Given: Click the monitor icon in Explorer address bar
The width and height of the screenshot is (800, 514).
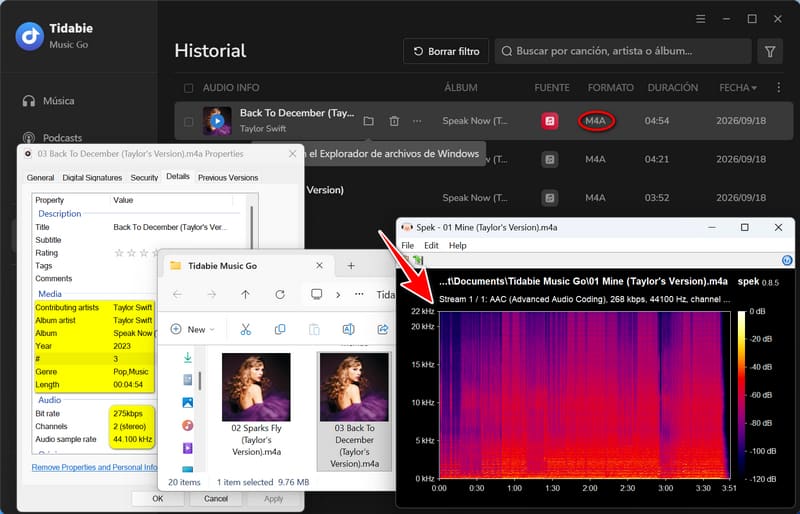Looking at the screenshot, I should pos(317,295).
